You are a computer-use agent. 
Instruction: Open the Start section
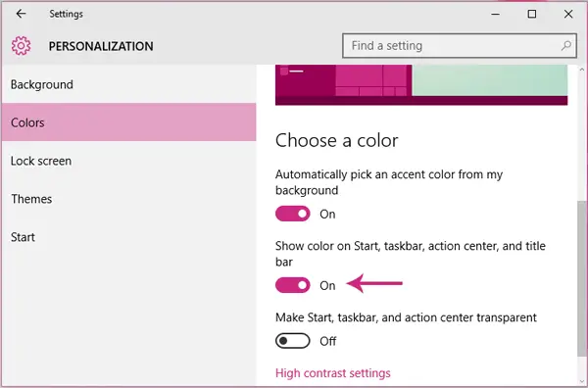pyautogui.click(x=128, y=237)
